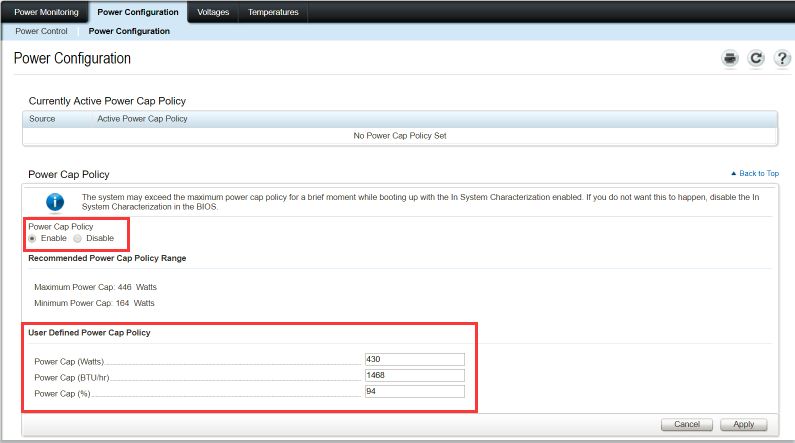The height and width of the screenshot is (443, 795).
Task: Print the Power Configuration page
Action: click(x=730, y=58)
